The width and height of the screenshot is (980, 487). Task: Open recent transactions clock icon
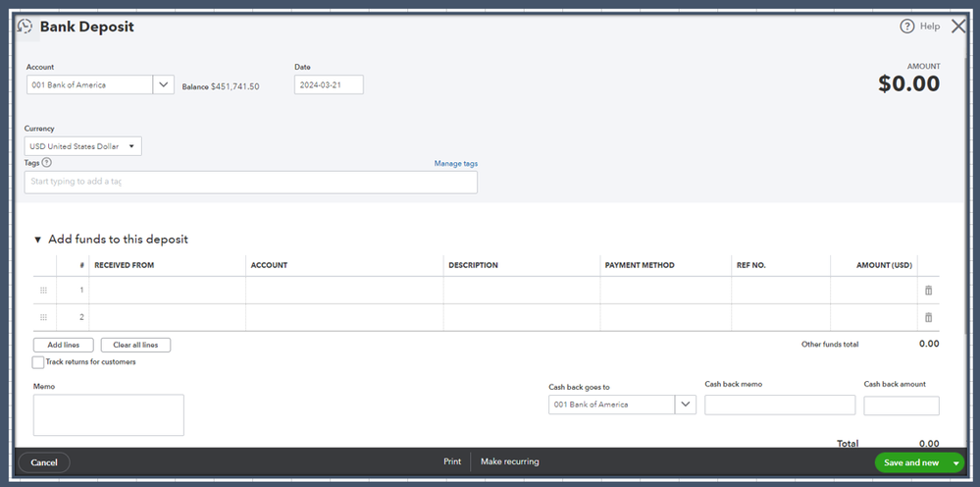click(x=25, y=27)
